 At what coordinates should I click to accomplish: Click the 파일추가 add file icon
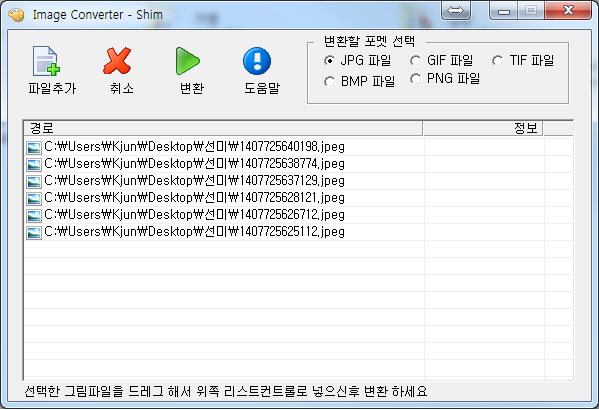pos(46,61)
